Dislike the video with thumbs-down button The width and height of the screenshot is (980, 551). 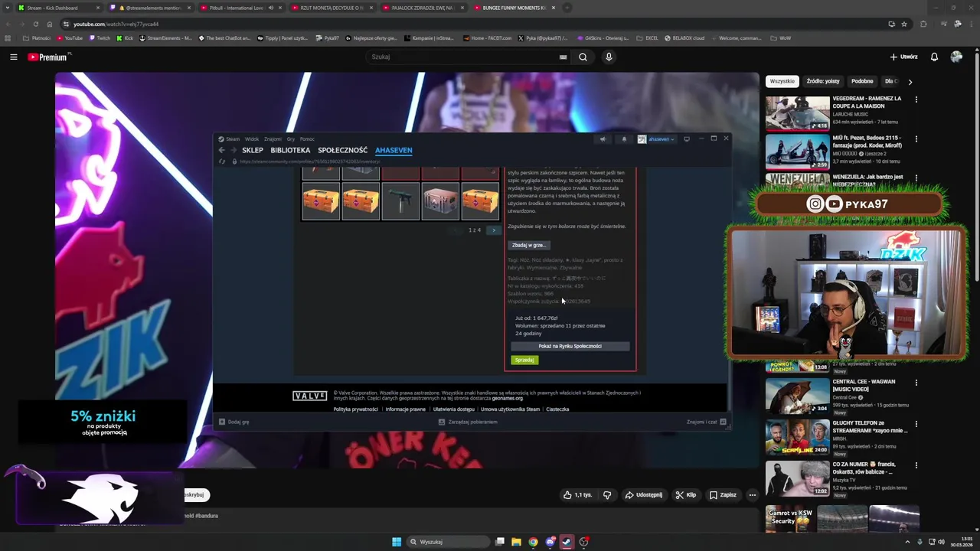(607, 495)
